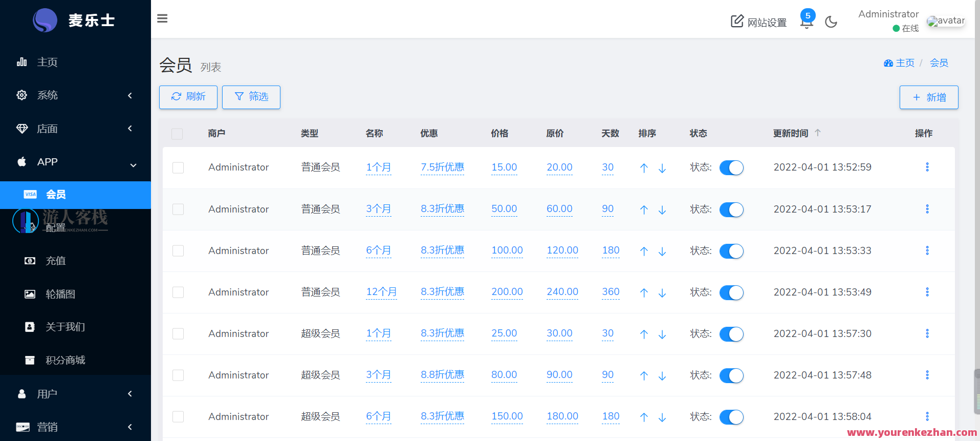Toggle status switch for 13:52:59 row

point(731,167)
